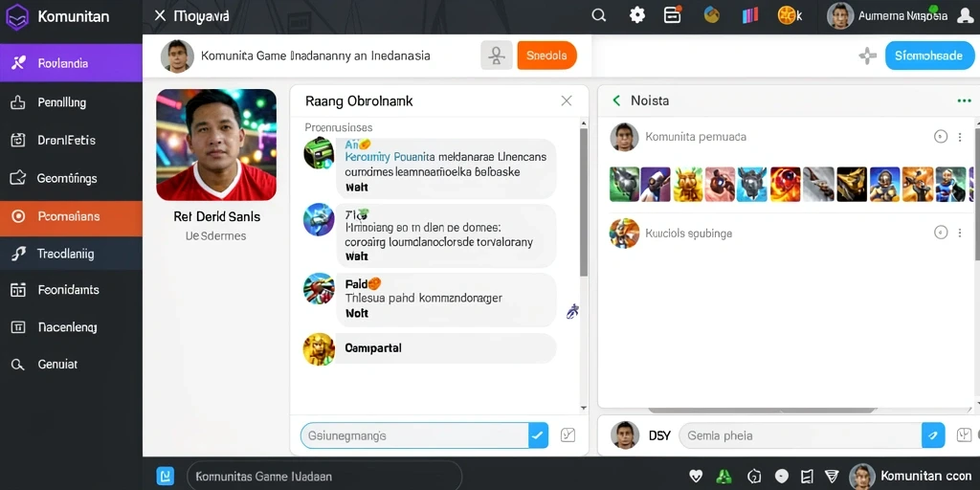The height and width of the screenshot is (490, 980).
Task: Click the orange Snedols button
Action: coord(546,56)
